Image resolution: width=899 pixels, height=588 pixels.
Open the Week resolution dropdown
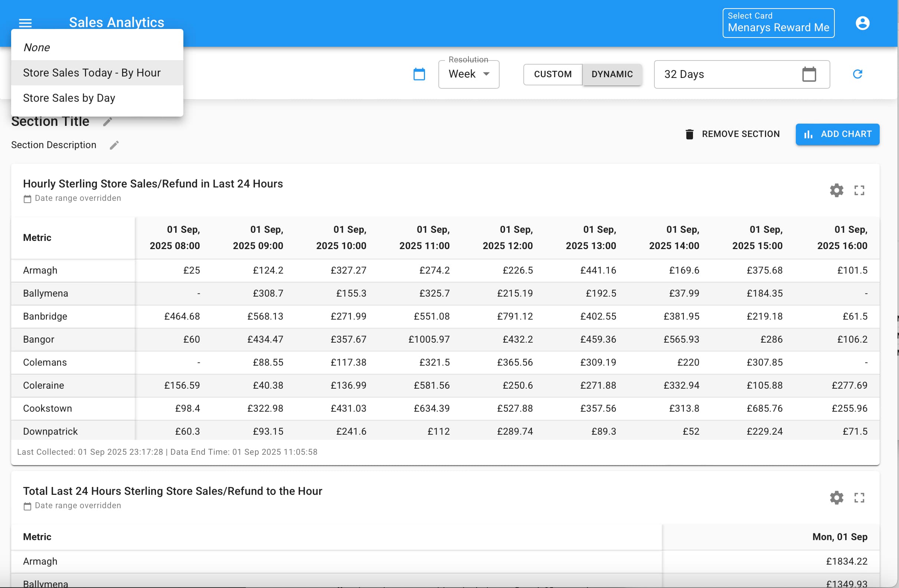[468, 74]
